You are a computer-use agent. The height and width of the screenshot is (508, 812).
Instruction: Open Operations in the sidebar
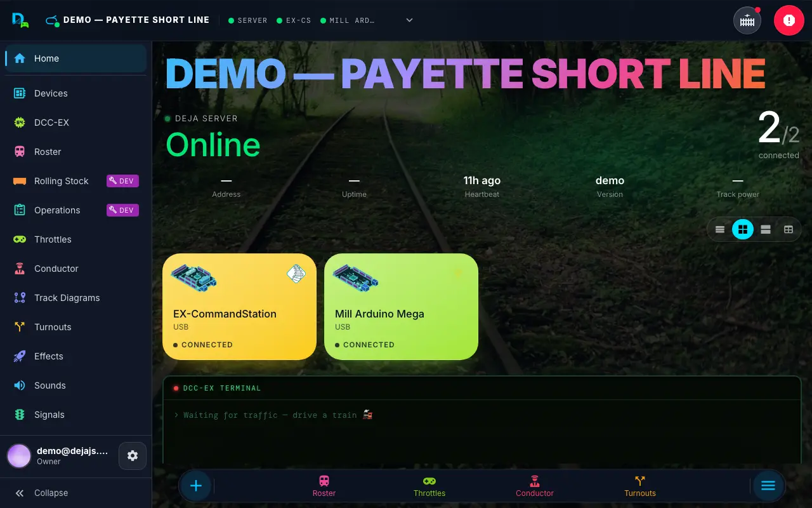76,210
